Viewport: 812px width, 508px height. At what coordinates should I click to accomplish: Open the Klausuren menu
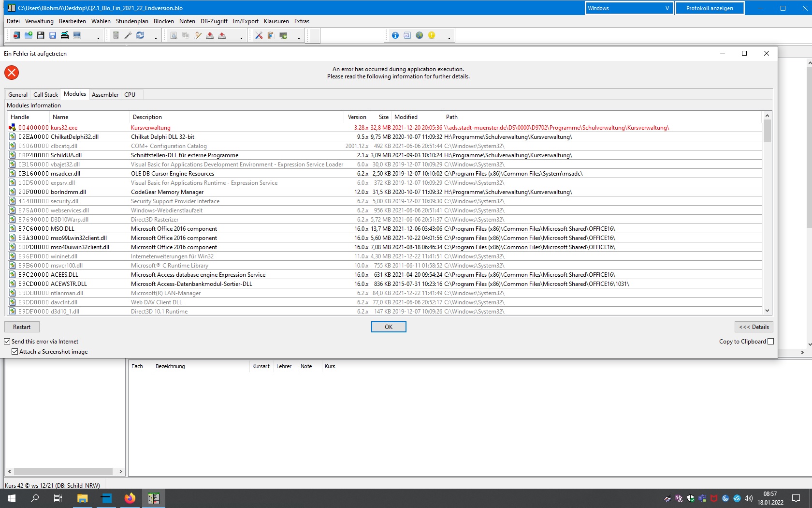point(276,21)
